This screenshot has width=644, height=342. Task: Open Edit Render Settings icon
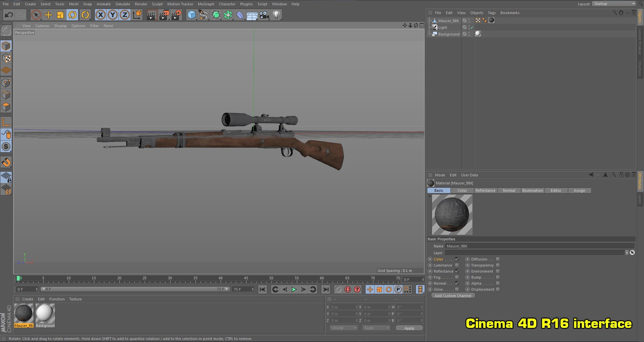(x=176, y=15)
